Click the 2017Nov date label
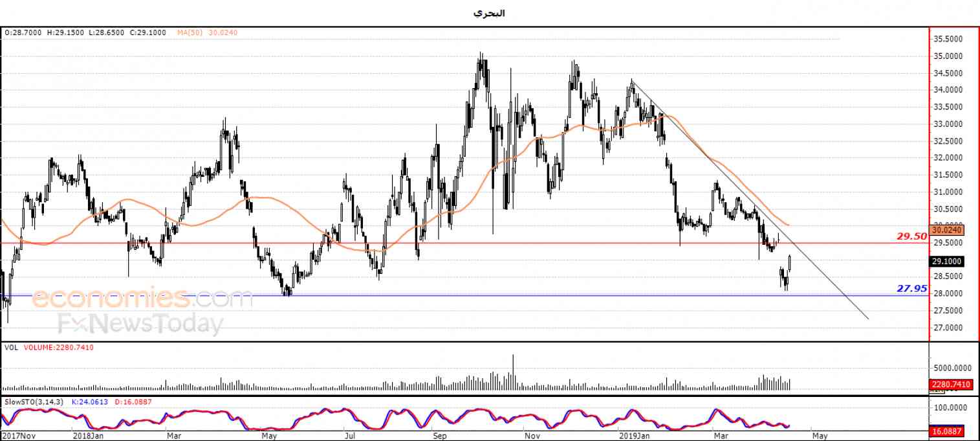Image resolution: width=980 pixels, height=441 pixels. coord(18,436)
